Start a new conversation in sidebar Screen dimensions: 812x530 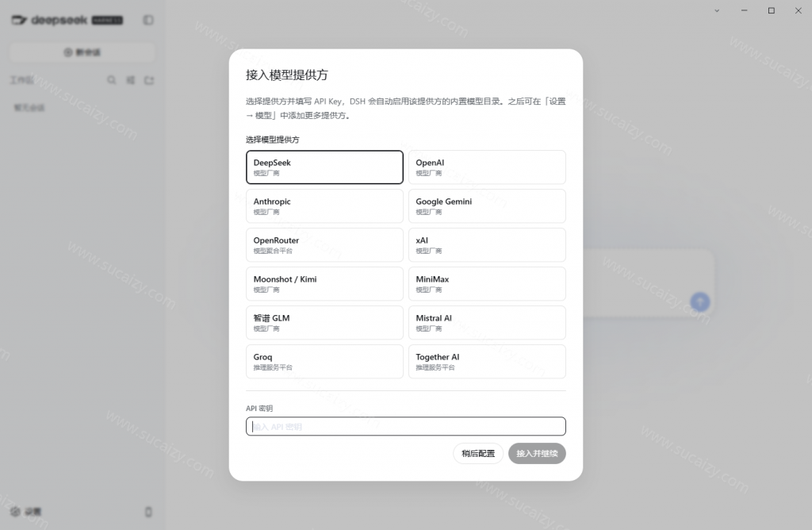tap(82, 52)
